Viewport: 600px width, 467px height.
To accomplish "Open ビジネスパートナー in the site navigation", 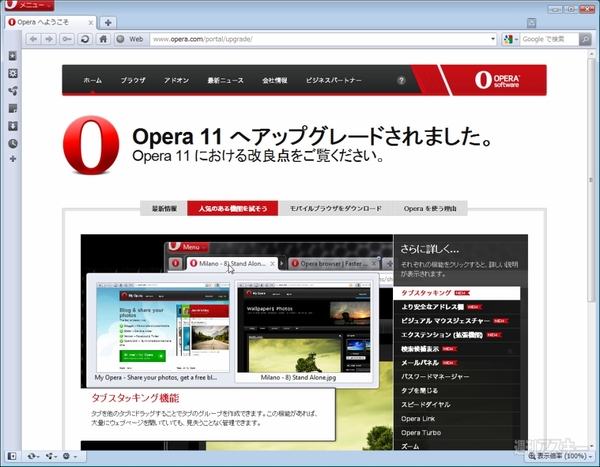I will pyautogui.click(x=333, y=80).
